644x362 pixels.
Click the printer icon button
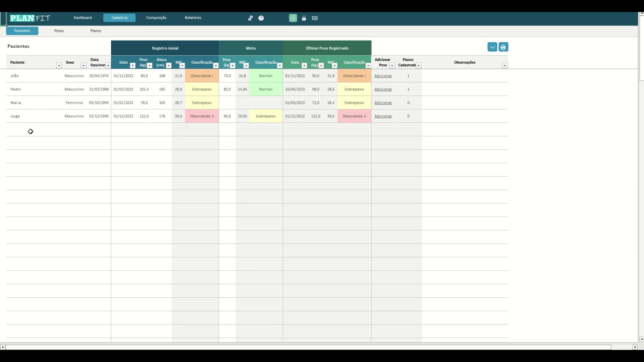click(503, 47)
